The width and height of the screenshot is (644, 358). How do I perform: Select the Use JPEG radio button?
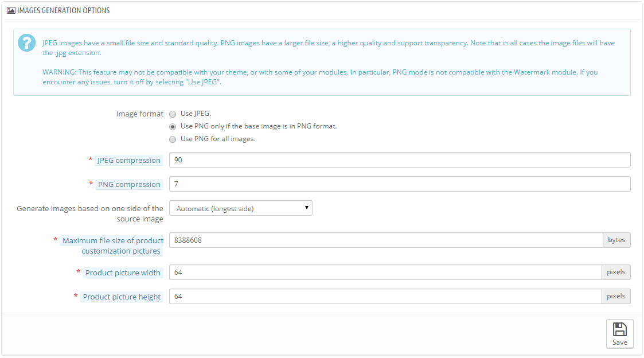click(173, 114)
